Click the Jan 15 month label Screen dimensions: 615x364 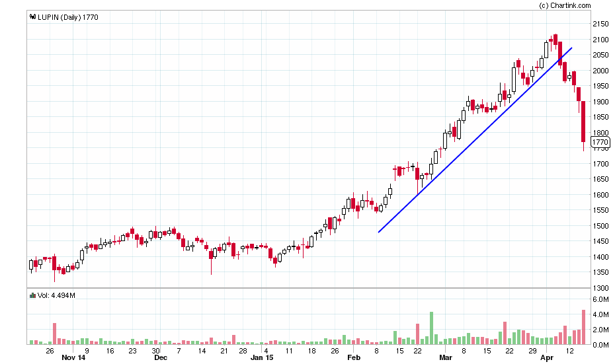tap(262, 357)
